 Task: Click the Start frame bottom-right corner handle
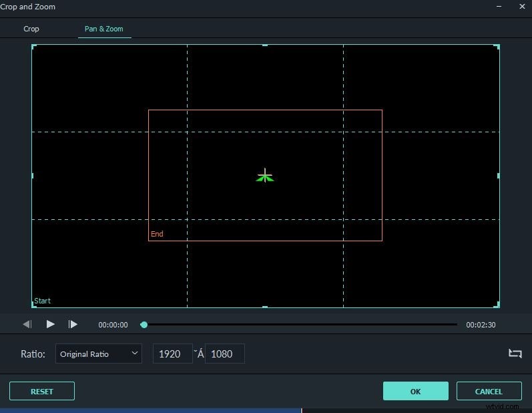pyautogui.click(x=497, y=305)
